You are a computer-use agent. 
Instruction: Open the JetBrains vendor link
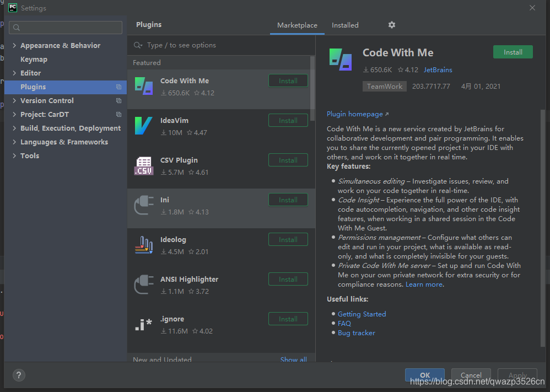point(438,70)
